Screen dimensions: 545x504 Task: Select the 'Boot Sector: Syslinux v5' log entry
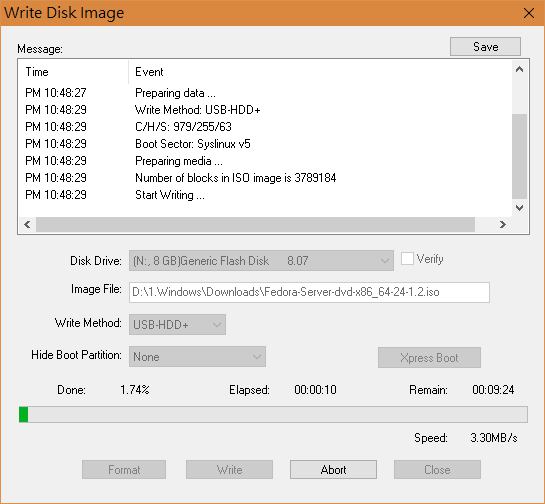(265, 144)
